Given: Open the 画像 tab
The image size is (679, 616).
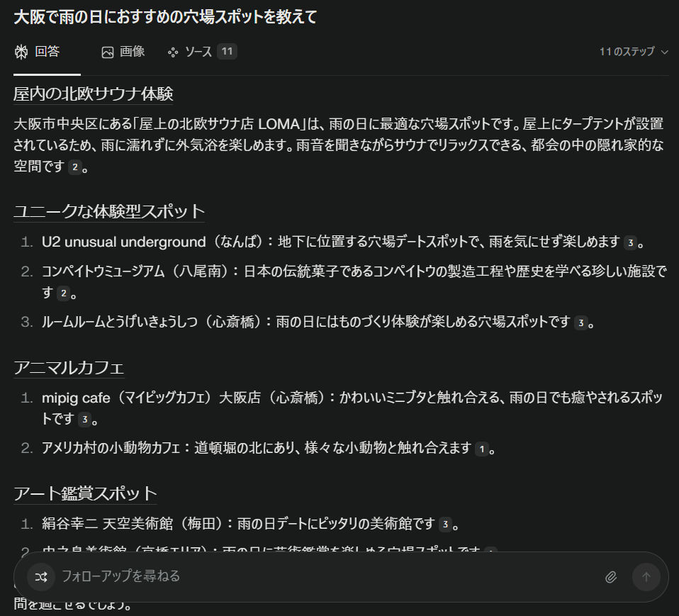Looking at the screenshot, I should tap(123, 52).
